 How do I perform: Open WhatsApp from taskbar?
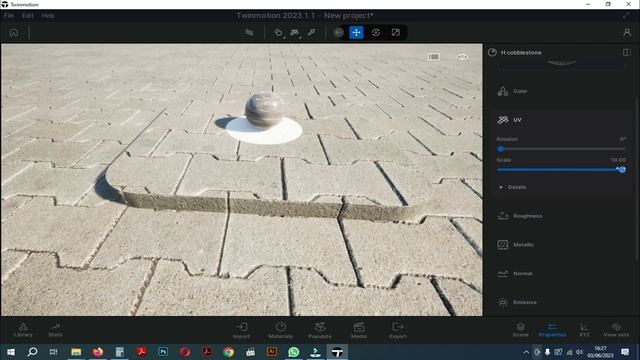(x=293, y=352)
